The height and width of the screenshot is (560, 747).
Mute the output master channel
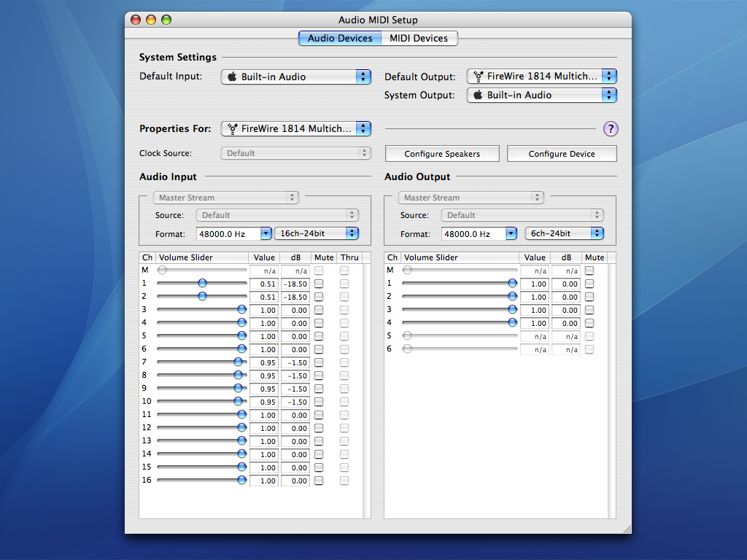coord(589,271)
